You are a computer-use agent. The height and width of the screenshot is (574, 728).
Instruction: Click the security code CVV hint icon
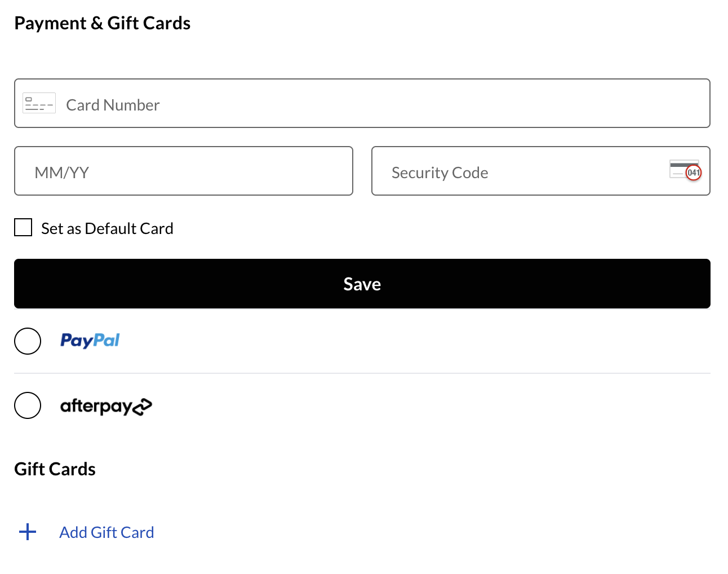pyautogui.click(x=684, y=169)
